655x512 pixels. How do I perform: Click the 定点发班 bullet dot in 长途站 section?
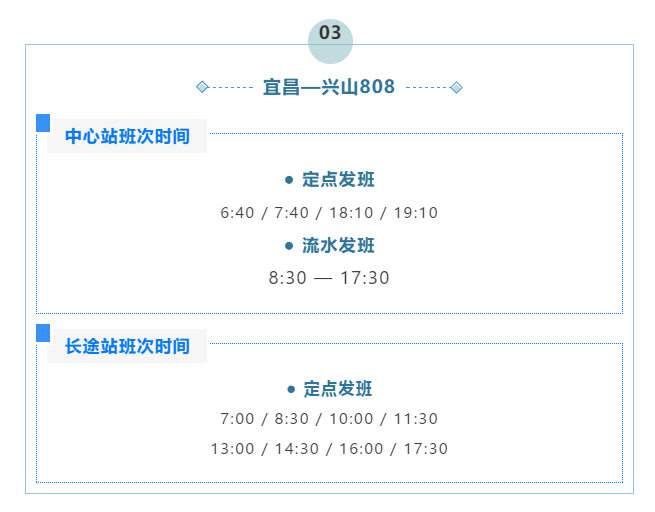coord(290,389)
